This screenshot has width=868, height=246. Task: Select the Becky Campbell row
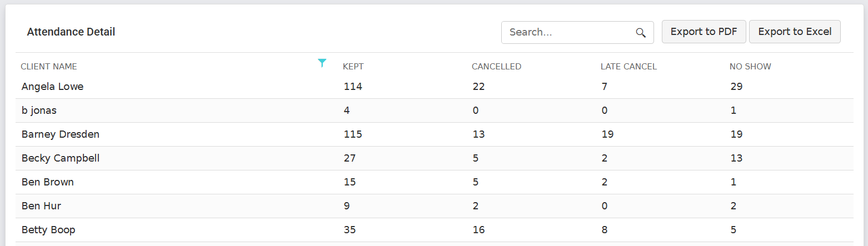(435, 159)
